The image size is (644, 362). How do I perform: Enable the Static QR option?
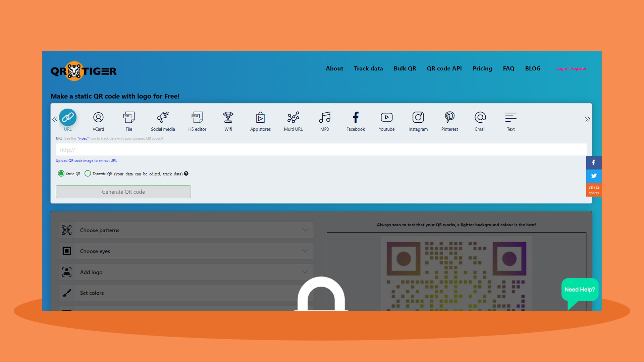coord(61,173)
